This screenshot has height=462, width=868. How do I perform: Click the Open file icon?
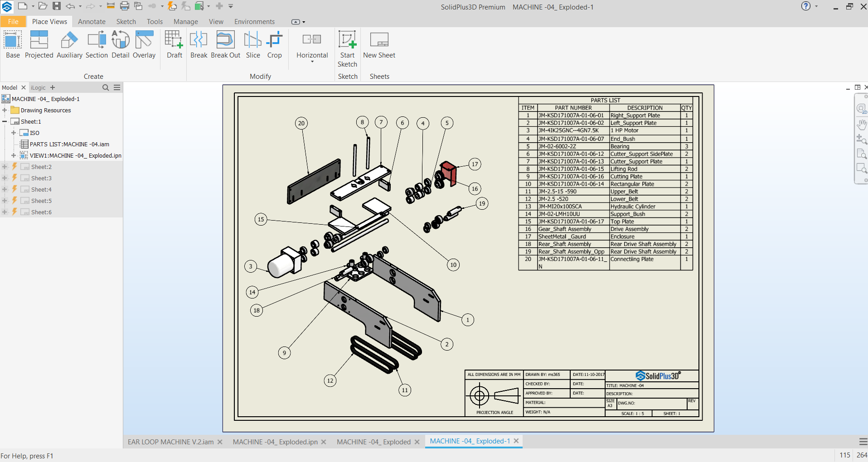pos(43,6)
